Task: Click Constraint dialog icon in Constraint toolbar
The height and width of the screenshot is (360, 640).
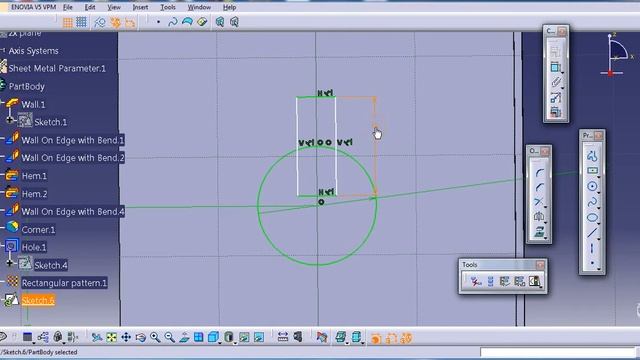Action: click(x=556, y=52)
